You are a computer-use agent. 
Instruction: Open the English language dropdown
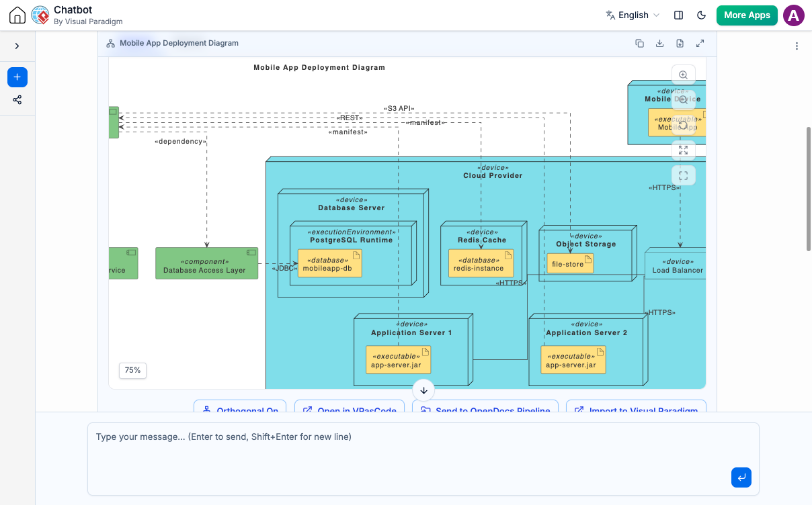coord(633,15)
